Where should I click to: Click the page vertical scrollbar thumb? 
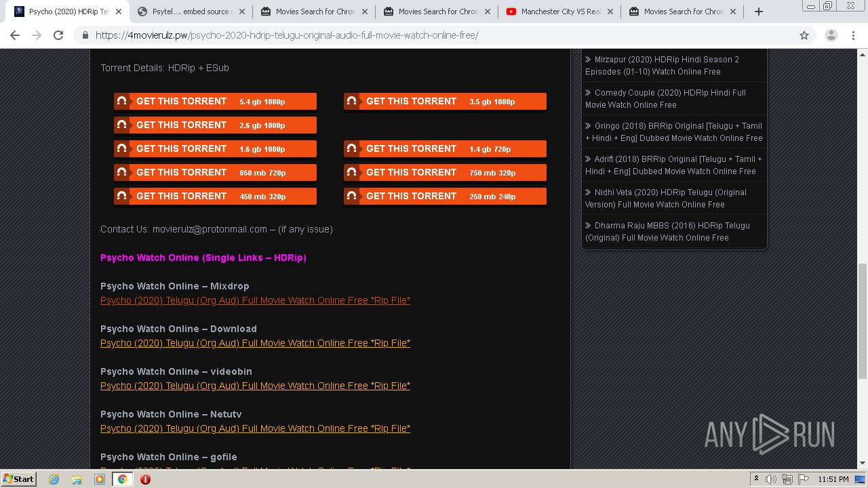(x=863, y=321)
